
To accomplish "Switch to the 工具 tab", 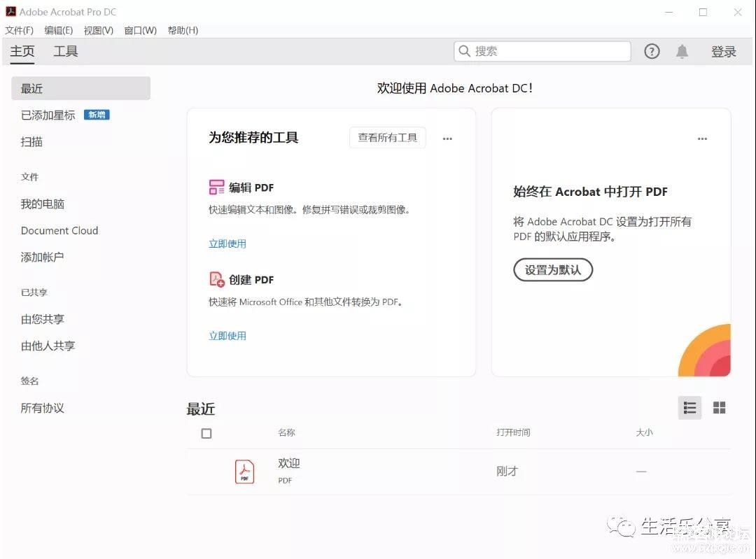I will tap(66, 51).
